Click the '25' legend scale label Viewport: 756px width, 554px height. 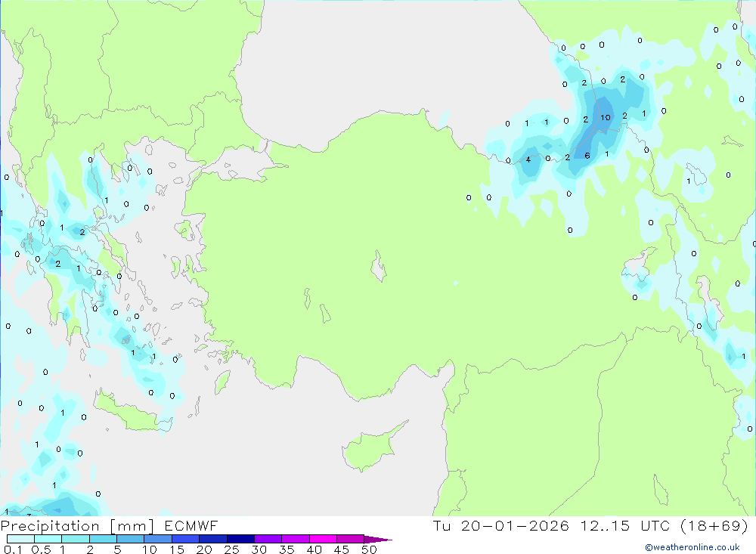[x=232, y=549]
